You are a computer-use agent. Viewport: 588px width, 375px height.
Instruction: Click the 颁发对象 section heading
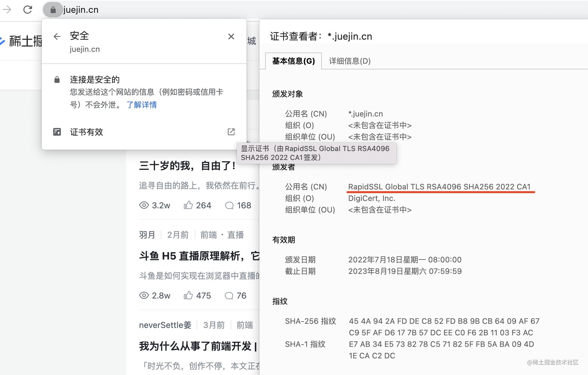[288, 94]
